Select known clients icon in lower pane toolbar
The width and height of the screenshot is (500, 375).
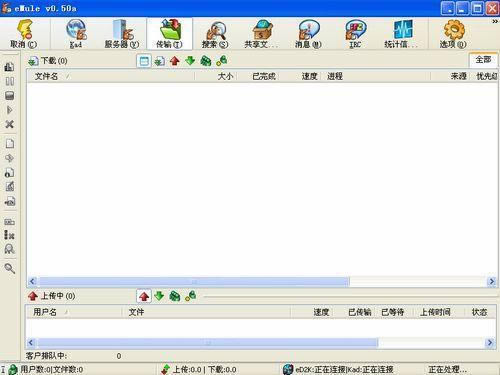[190, 296]
